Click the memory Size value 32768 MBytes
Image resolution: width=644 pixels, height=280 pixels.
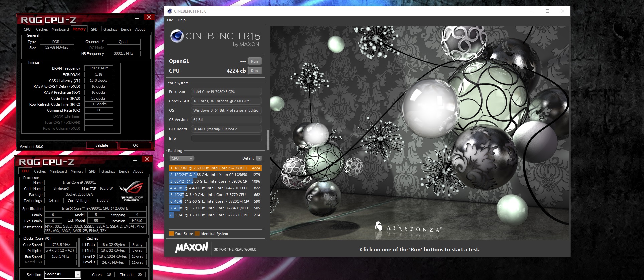click(x=57, y=47)
